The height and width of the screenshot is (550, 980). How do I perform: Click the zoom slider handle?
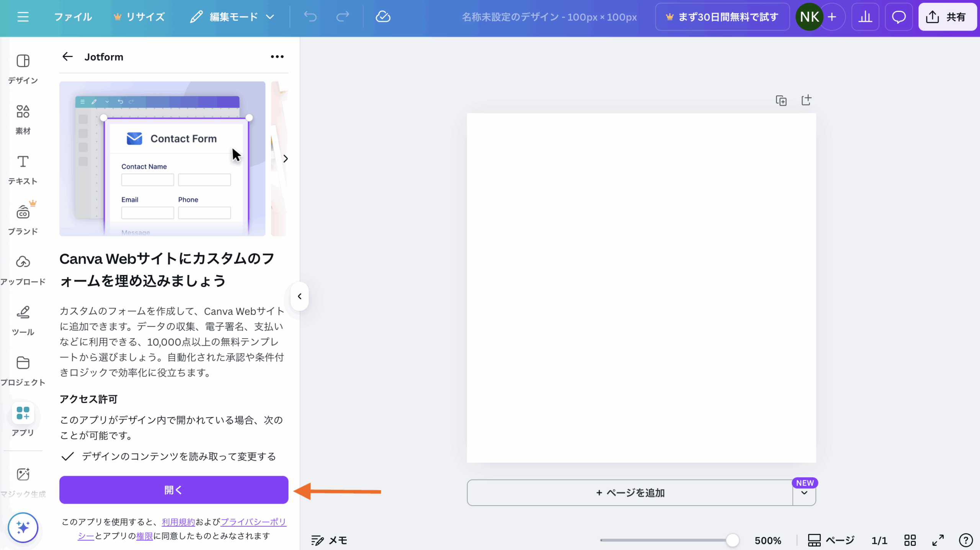pyautogui.click(x=732, y=540)
